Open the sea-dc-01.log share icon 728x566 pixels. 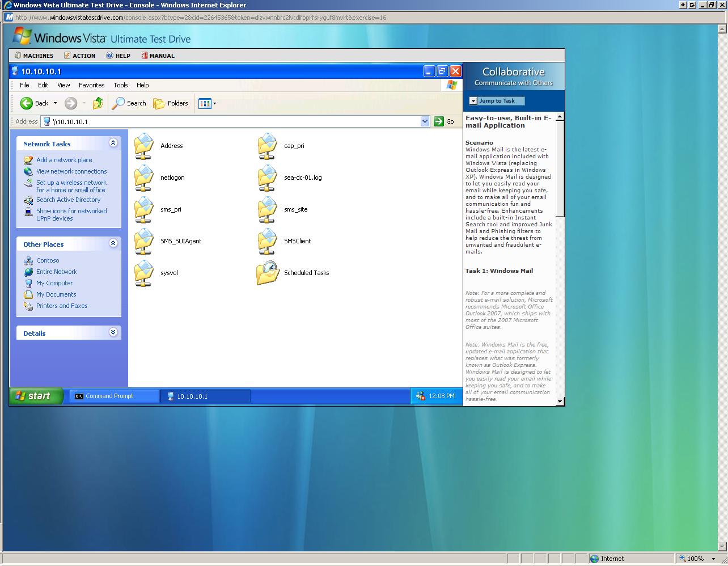pos(267,178)
